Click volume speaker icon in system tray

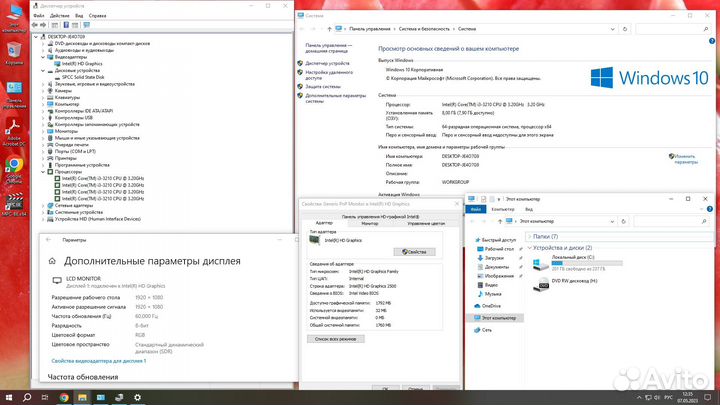click(x=658, y=398)
